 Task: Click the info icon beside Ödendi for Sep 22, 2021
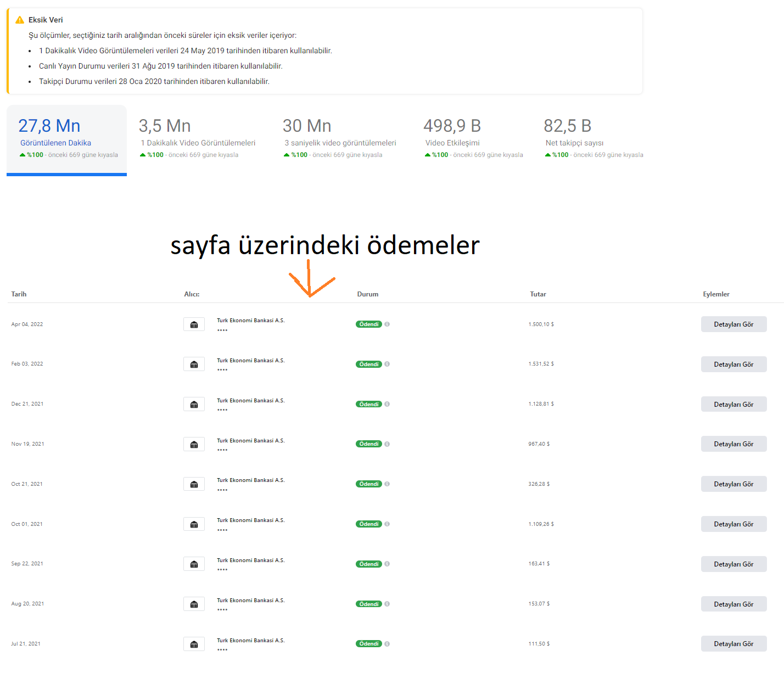tap(387, 564)
